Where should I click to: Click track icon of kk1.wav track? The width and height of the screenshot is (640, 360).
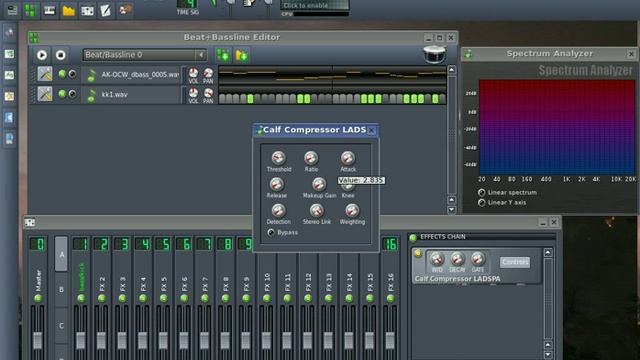[x=45, y=94]
